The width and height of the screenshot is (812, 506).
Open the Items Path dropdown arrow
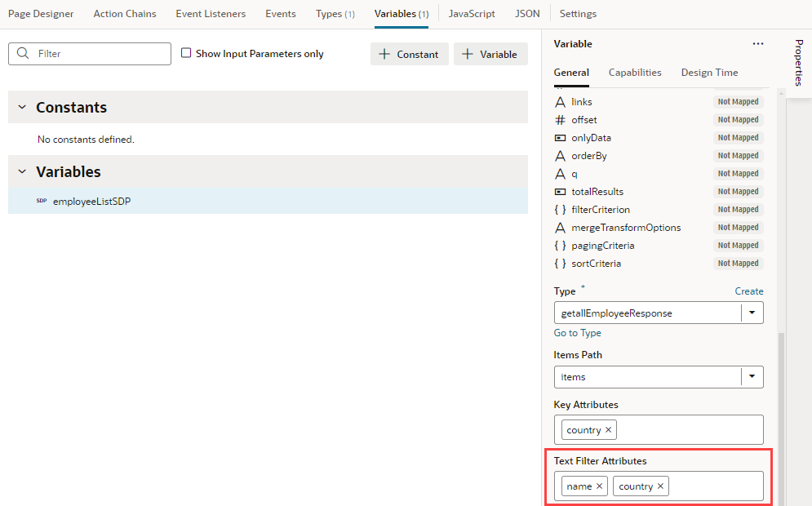tap(752, 376)
